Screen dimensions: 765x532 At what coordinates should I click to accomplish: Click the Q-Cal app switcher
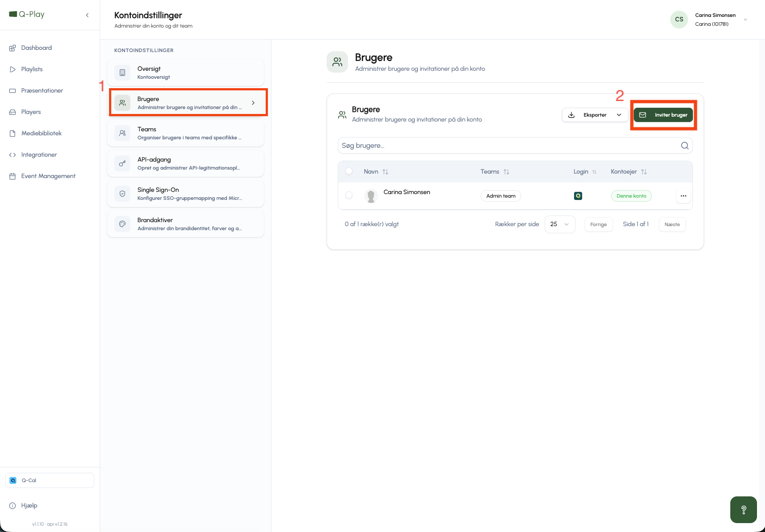coord(50,480)
